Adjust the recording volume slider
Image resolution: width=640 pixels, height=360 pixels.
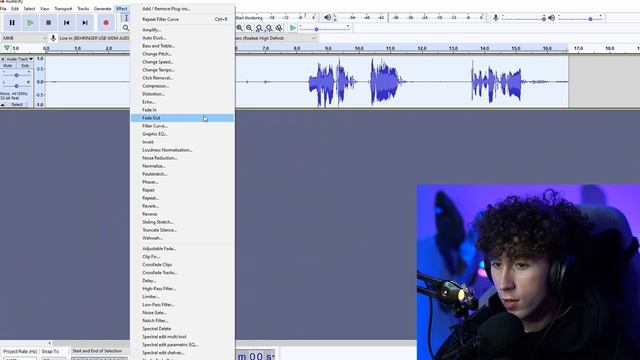pos(524,18)
